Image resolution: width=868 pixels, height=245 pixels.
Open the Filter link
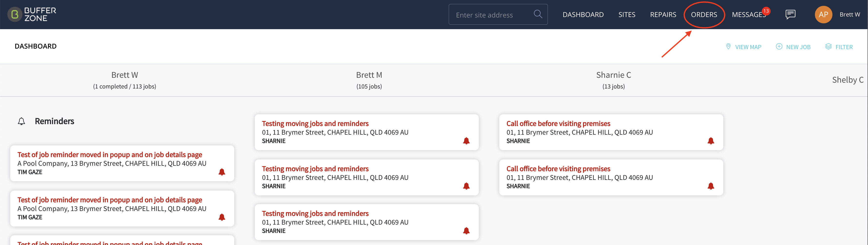click(x=844, y=47)
